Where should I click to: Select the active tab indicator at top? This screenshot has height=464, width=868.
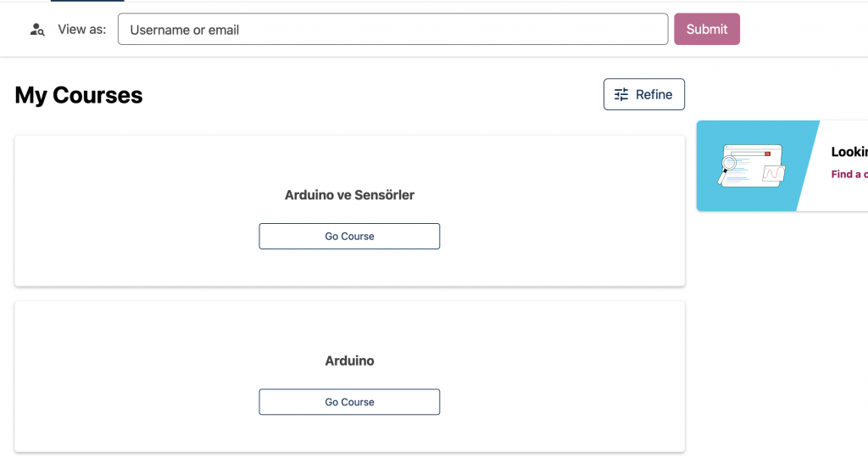pyautogui.click(x=87, y=1)
